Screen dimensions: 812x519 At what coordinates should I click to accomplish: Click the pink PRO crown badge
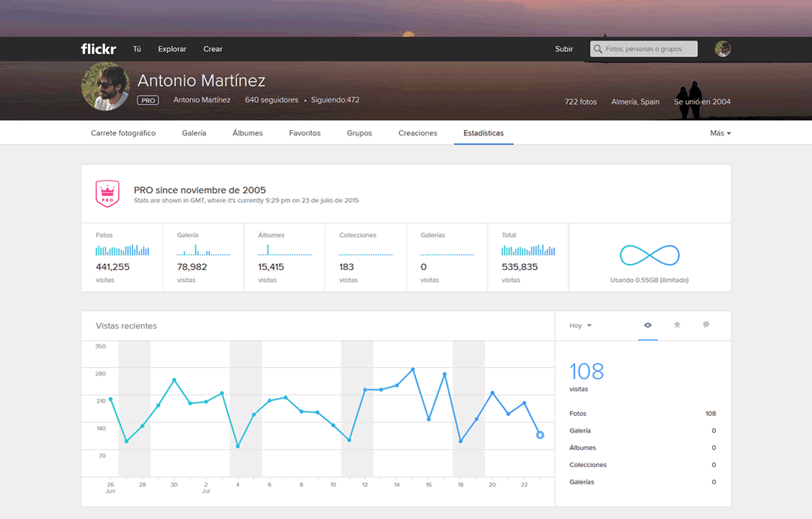click(x=108, y=194)
